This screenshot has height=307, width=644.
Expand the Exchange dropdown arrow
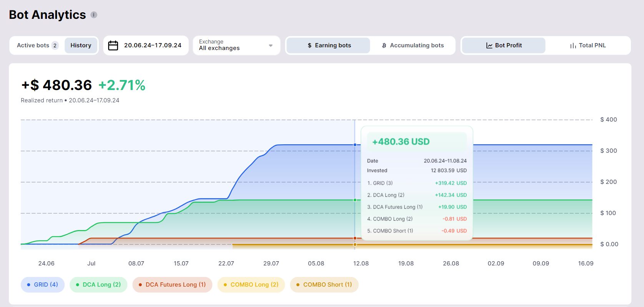(271, 45)
